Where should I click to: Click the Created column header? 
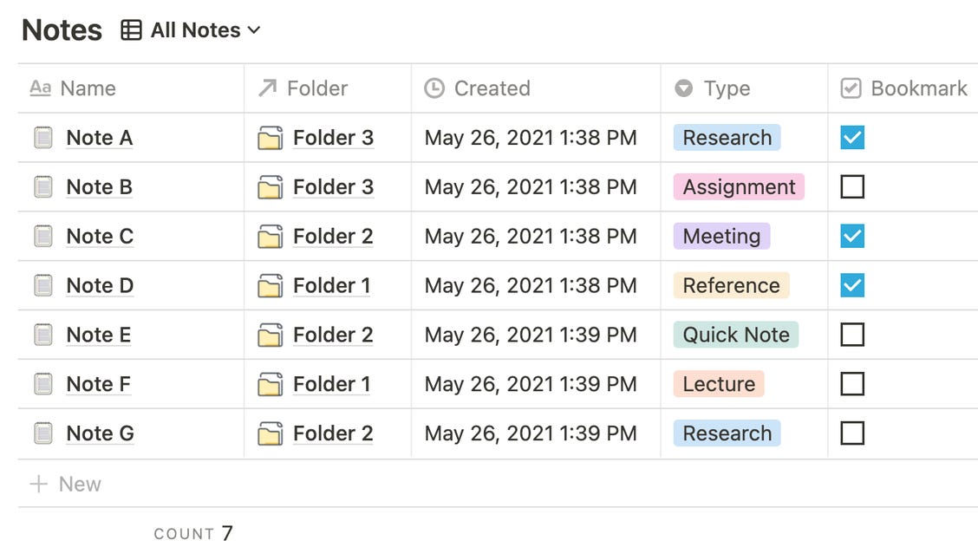pos(536,88)
